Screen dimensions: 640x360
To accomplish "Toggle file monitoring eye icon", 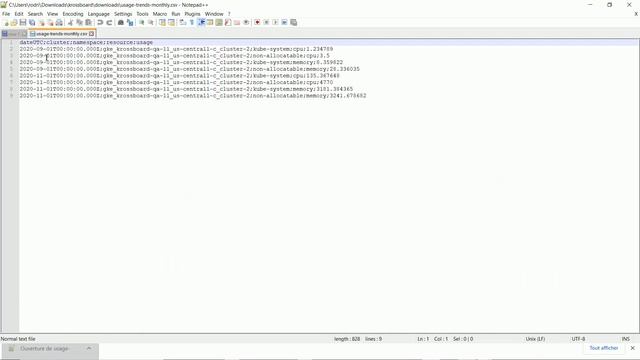I will 246,22.
